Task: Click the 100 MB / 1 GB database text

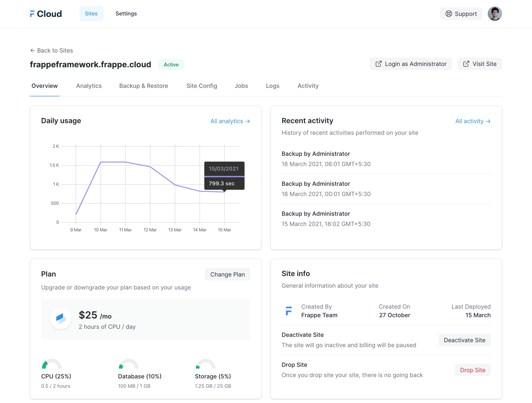Action: (134, 386)
